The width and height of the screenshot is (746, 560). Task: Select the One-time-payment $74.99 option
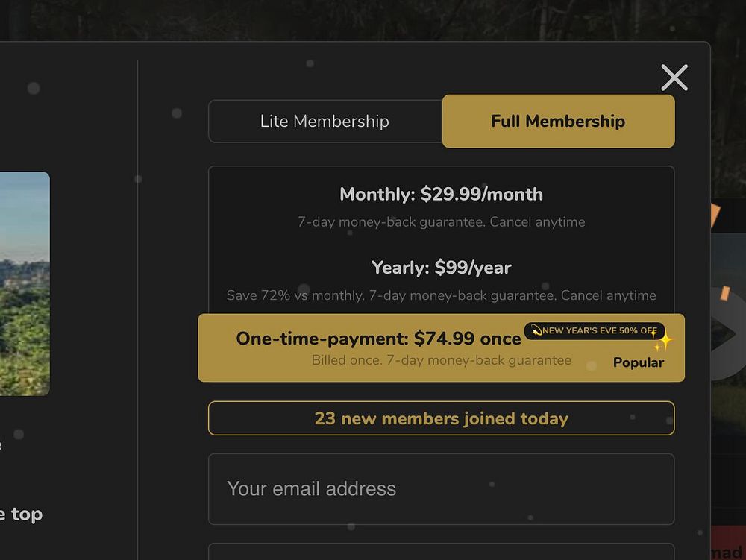click(x=378, y=339)
